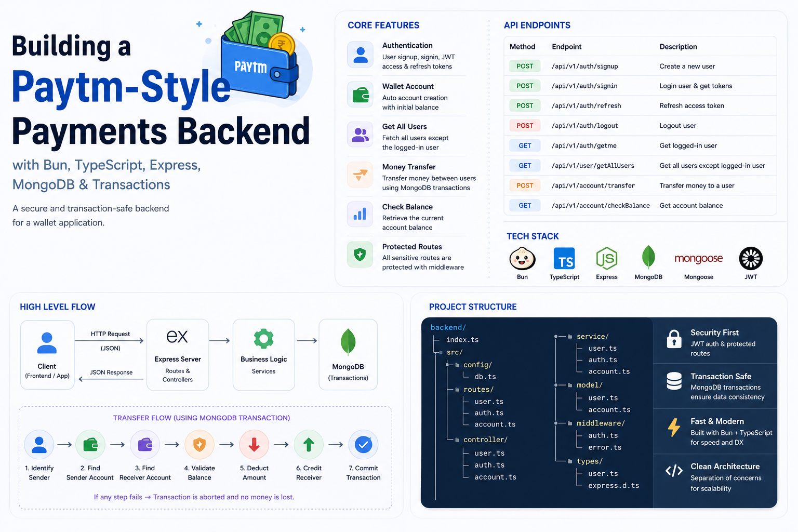Screen dimensions: 798x532
Task: Click the Business Logic gear icon
Action: (263, 339)
